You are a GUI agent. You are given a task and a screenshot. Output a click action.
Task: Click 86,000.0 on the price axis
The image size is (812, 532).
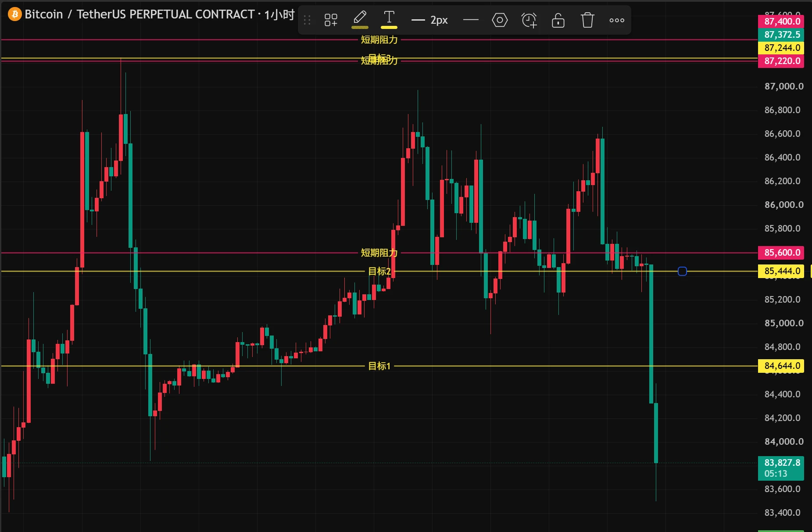tap(784, 205)
